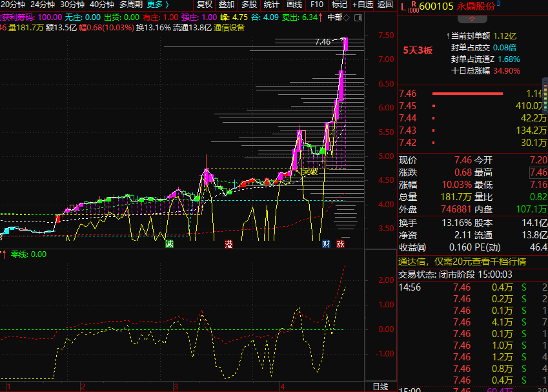Click the 减 marker icon on chart
The height and width of the screenshot is (392, 548).
pos(170,244)
